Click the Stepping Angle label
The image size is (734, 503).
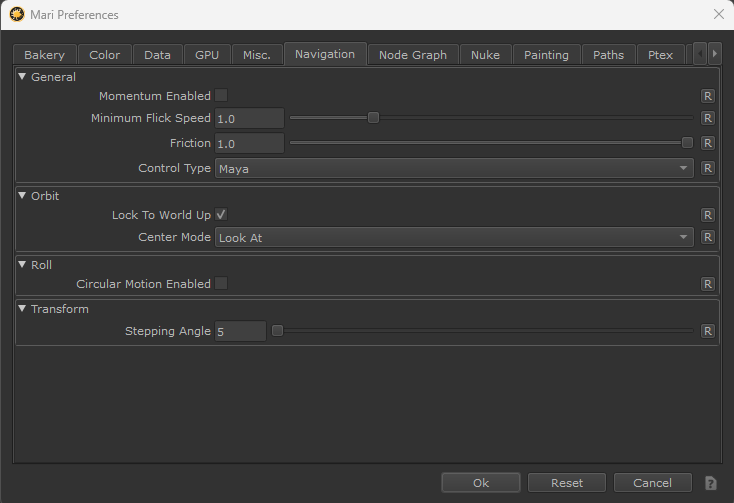click(168, 331)
